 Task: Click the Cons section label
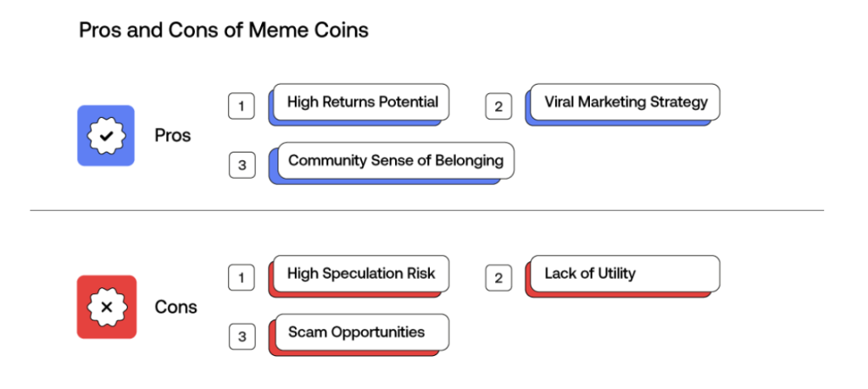point(175,307)
